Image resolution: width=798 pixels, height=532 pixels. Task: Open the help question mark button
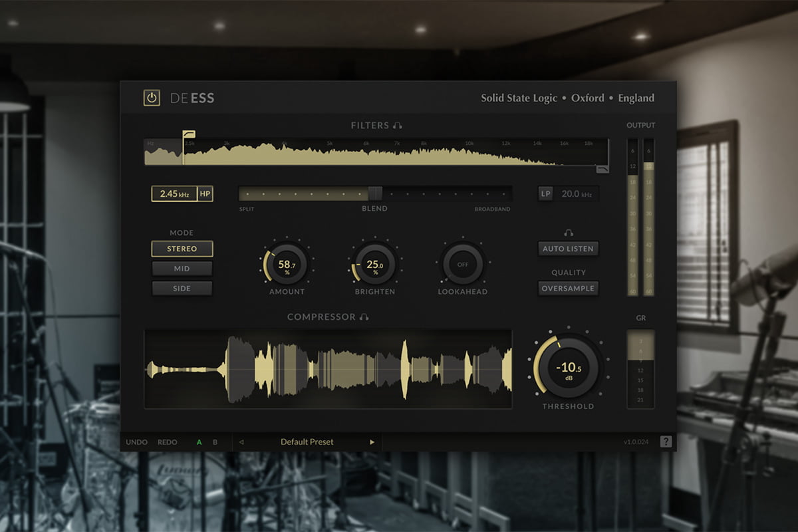coord(666,442)
